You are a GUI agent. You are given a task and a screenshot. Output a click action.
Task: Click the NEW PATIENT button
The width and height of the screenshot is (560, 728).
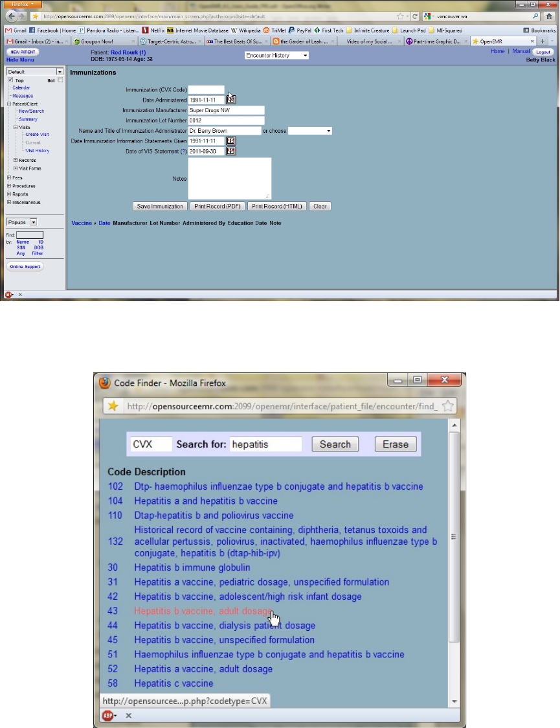pyautogui.click(x=23, y=52)
